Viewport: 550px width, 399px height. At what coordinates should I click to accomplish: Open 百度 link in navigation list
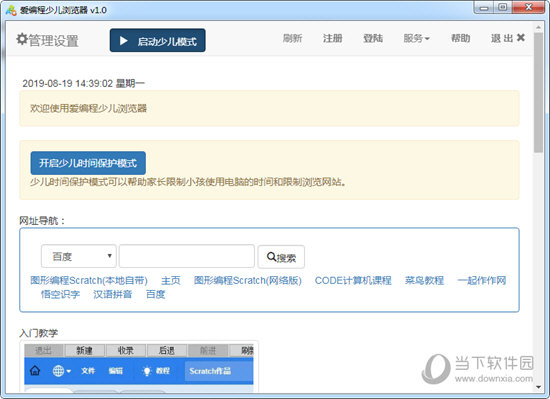pos(155,294)
